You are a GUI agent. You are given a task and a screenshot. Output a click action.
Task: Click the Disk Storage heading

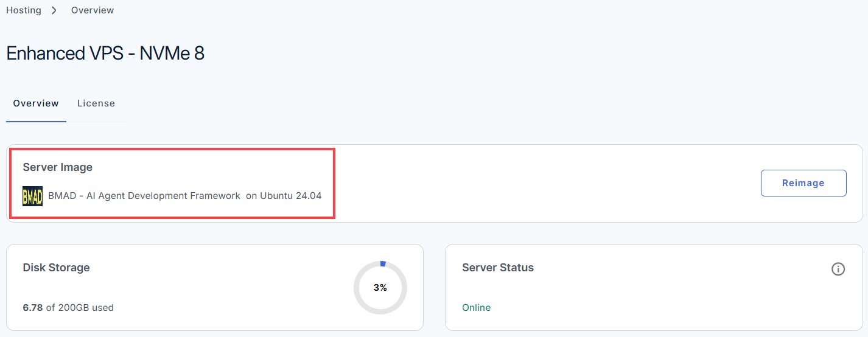coord(57,268)
